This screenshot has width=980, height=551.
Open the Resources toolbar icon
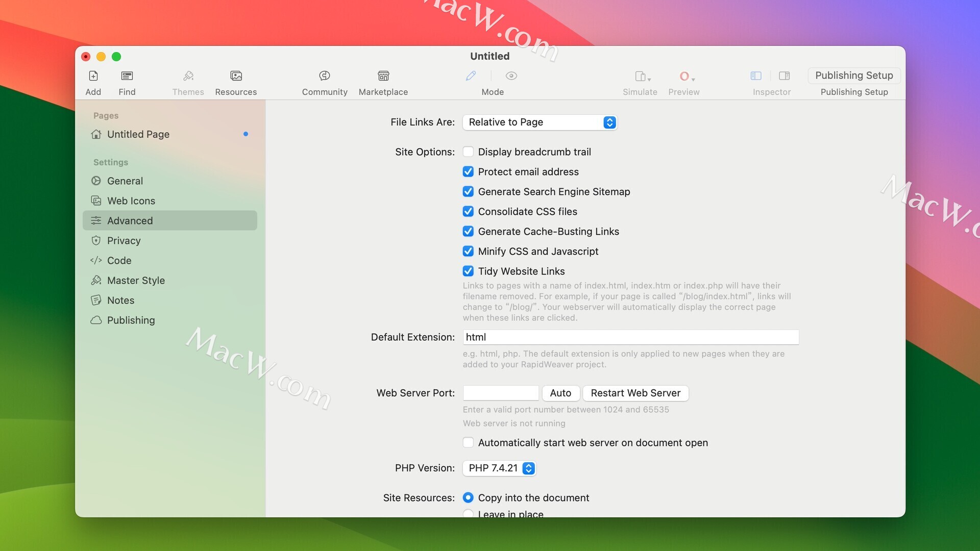(x=236, y=76)
